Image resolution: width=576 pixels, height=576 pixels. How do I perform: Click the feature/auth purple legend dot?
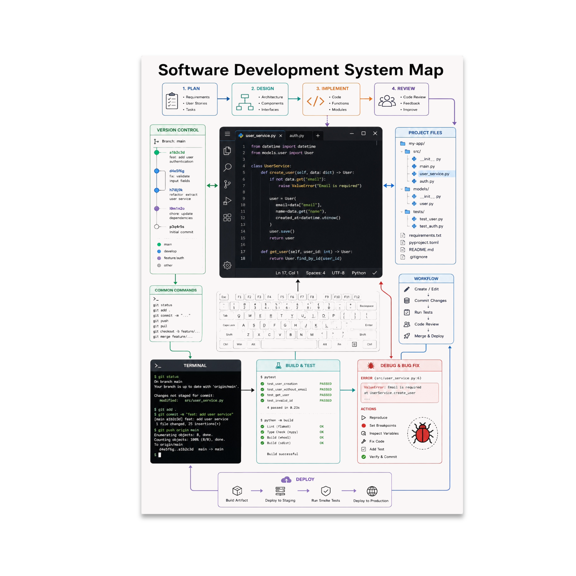tap(159, 258)
